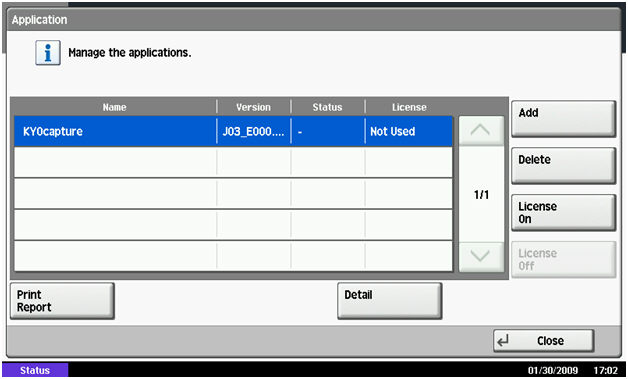Click the License column header

click(409, 107)
